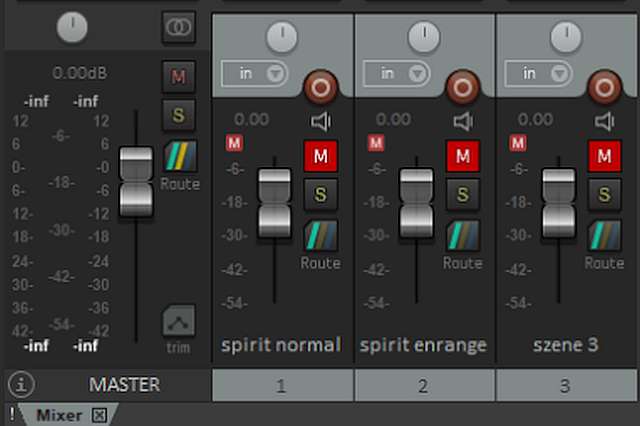Image resolution: width=640 pixels, height=426 pixels.
Task: Select track number 1 button
Action: 282,384
